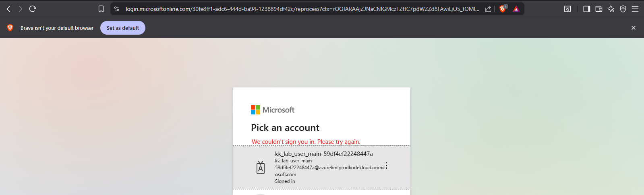The image size is (644, 195).
Task: Click the share page icon in address bar
Action: click(x=488, y=9)
